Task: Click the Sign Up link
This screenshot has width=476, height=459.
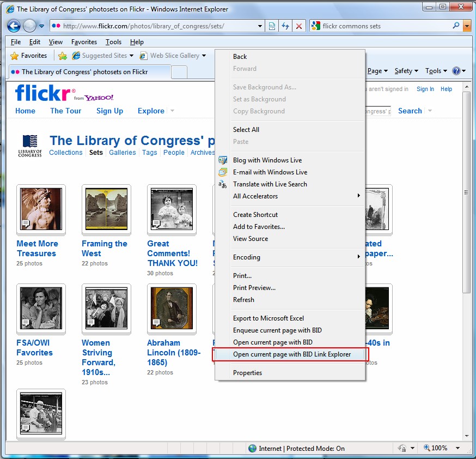Action: 109,111
